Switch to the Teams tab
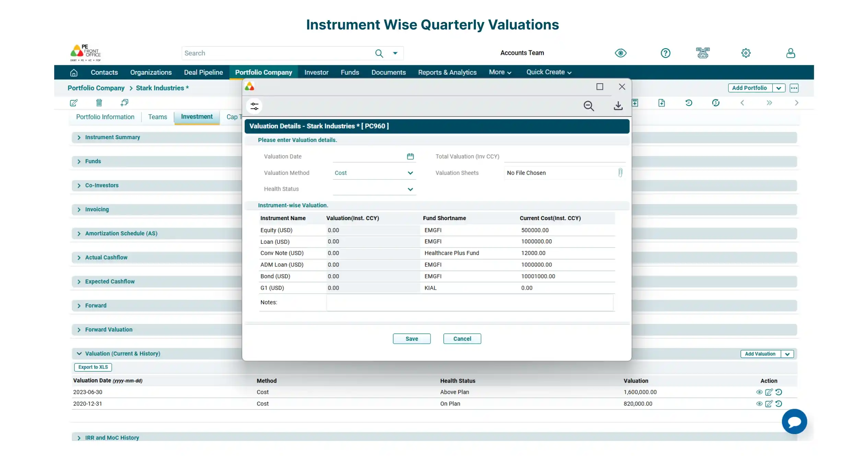This screenshot has width=868, height=456. point(157,117)
